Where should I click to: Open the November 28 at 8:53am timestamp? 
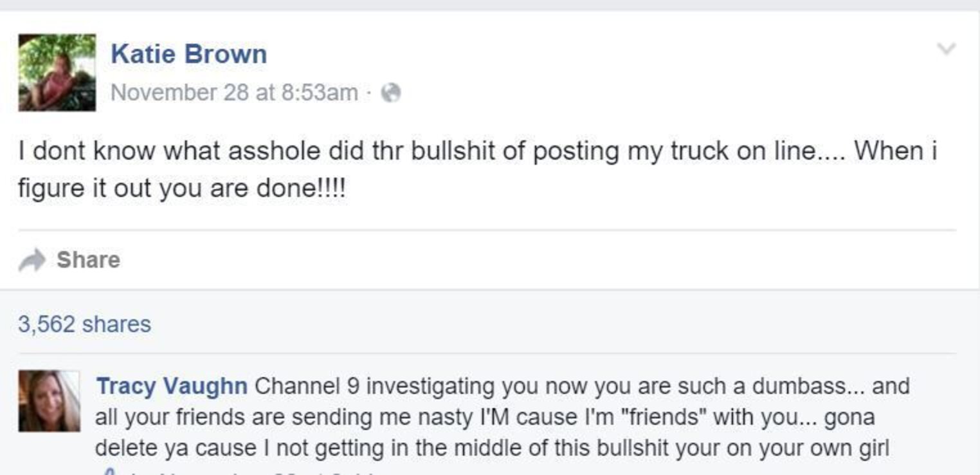[234, 93]
